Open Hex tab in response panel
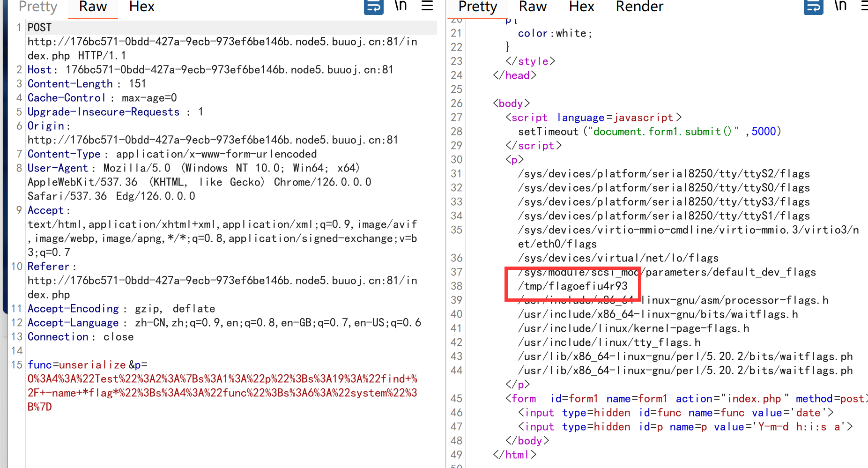 (581, 7)
